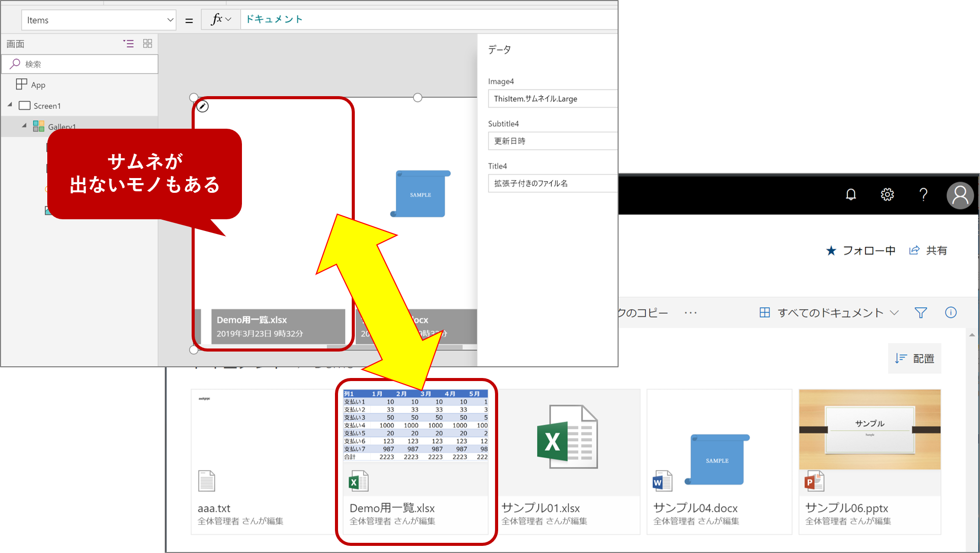Screen dimensions: 980x553
Task: Select the Gallery1 control in the tree
Action: [62, 126]
